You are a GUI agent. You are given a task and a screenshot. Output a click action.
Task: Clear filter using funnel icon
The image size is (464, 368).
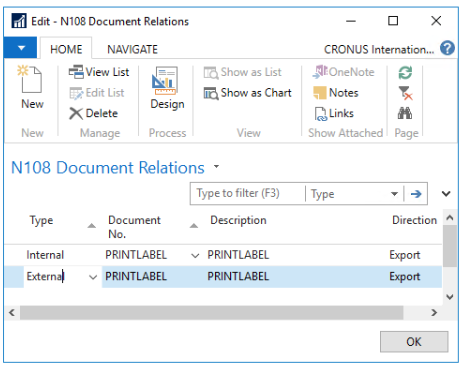(x=405, y=93)
